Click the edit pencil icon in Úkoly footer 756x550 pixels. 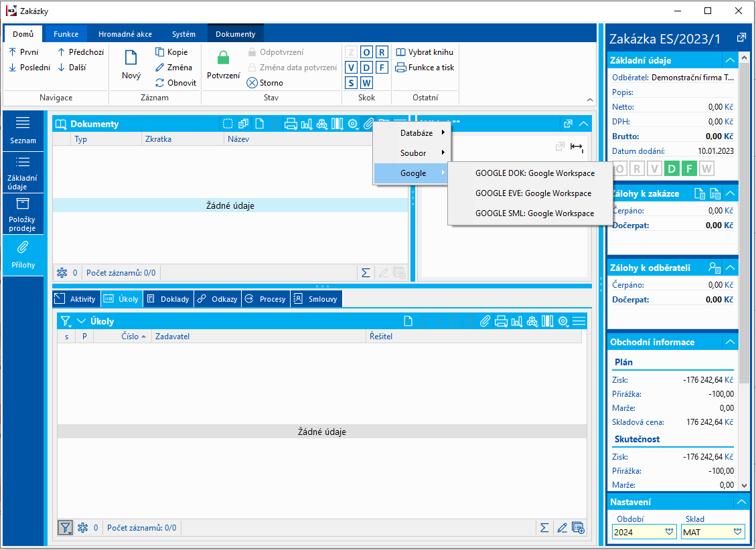tap(562, 528)
